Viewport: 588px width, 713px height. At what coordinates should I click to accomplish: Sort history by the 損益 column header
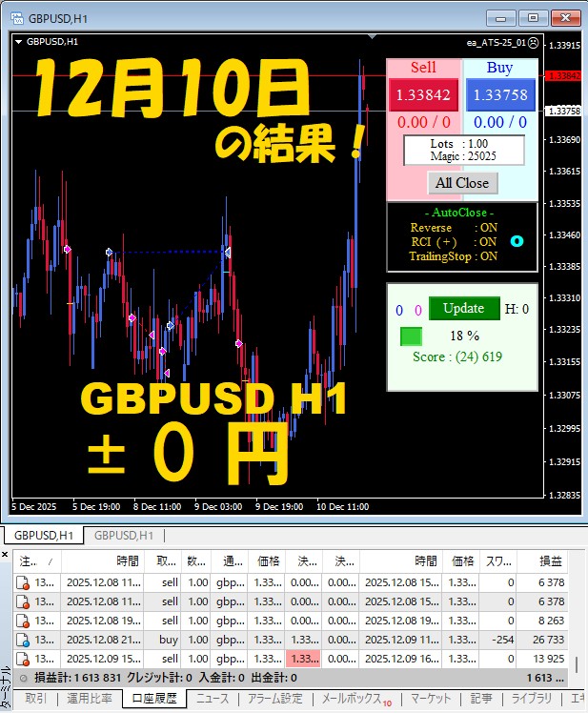coord(542,561)
